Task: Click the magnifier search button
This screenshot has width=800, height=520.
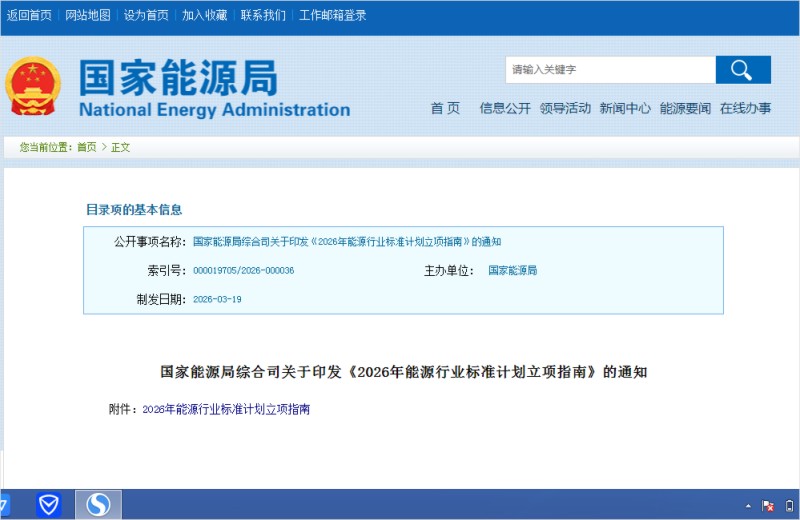Action: 743,70
